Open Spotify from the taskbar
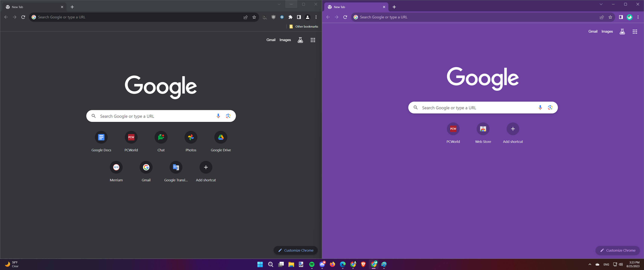 pos(312,264)
